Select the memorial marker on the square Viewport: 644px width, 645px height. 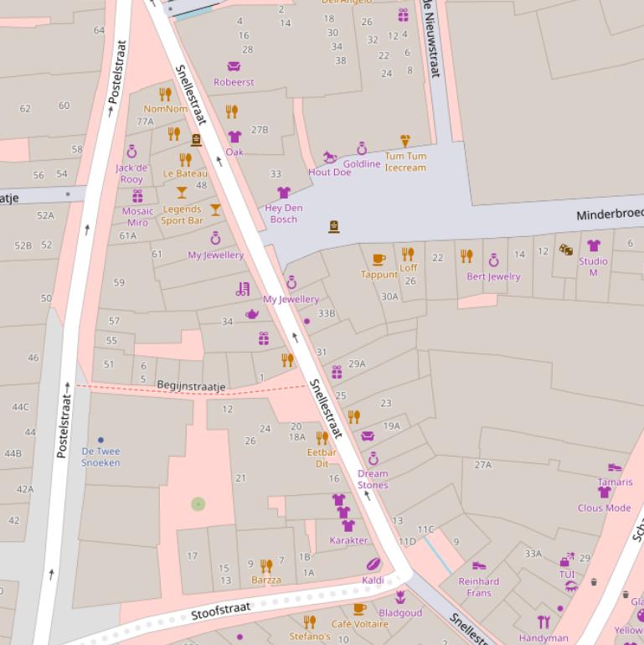[x=333, y=226]
